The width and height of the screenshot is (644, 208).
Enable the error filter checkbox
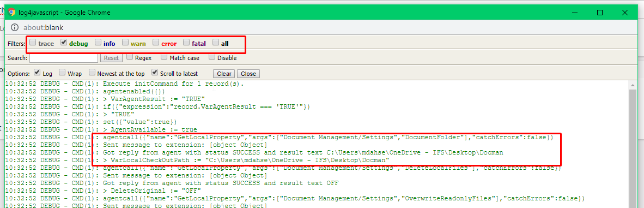click(156, 43)
